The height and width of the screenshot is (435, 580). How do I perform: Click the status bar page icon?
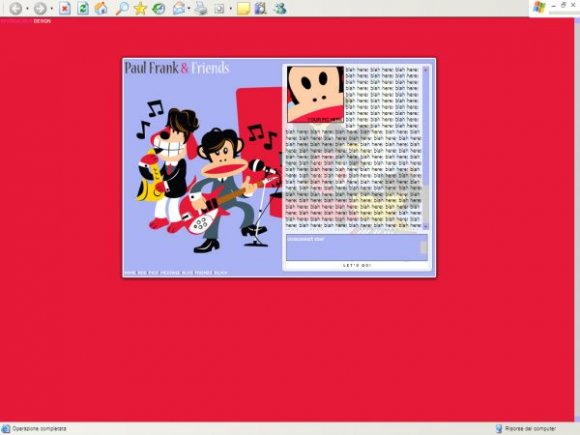click(6, 429)
